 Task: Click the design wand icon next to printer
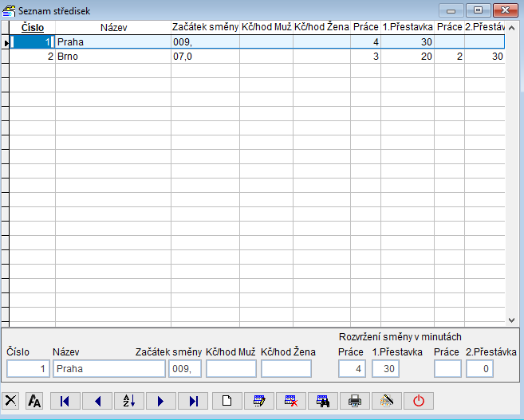point(387,401)
